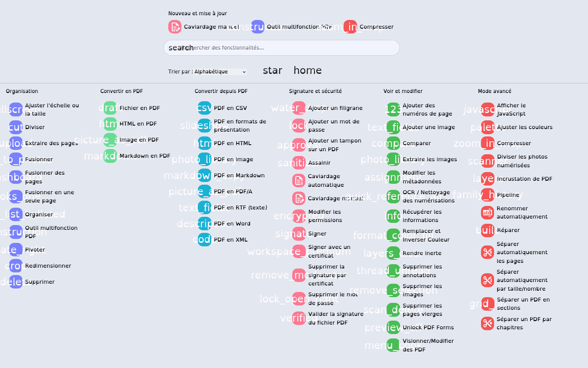Open PDF en Word conversion
The height and width of the screenshot is (368, 588).
[232, 224]
